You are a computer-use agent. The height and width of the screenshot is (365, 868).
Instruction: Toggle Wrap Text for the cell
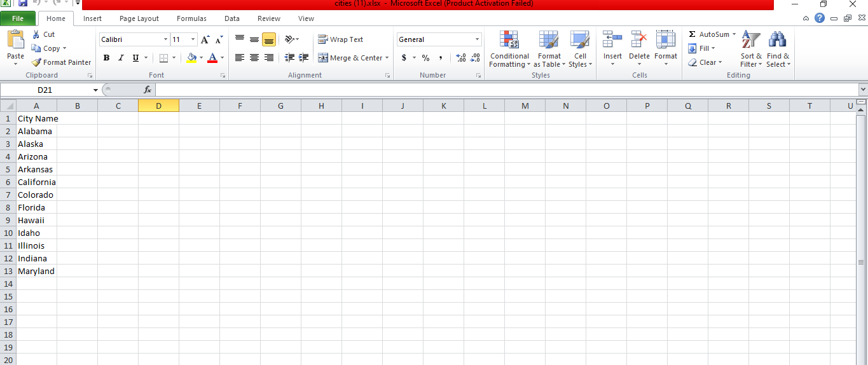(x=341, y=39)
